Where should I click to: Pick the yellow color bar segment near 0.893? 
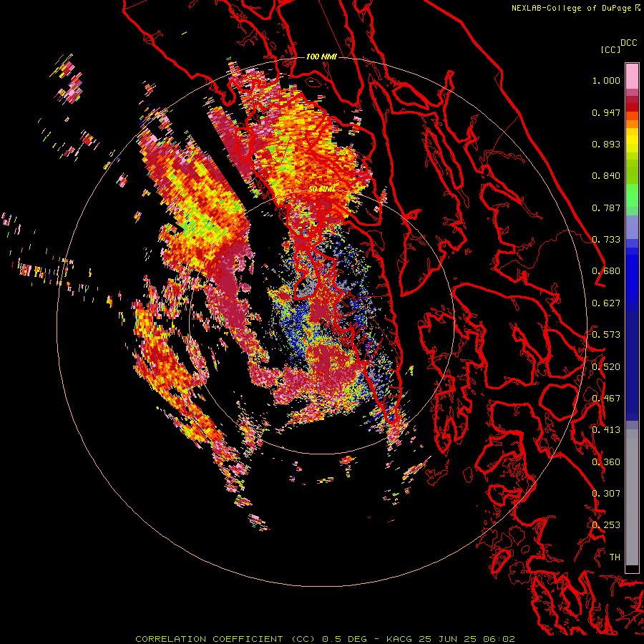(632, 141)
